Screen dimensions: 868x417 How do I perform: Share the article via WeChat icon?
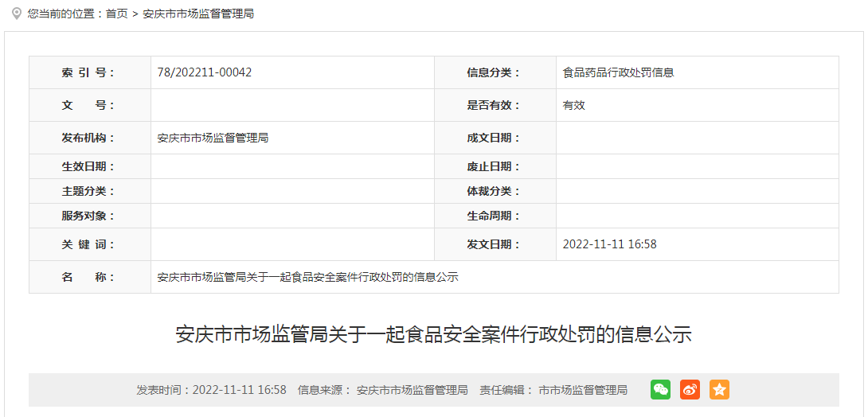pyautogui.click(x=660, y=389)
